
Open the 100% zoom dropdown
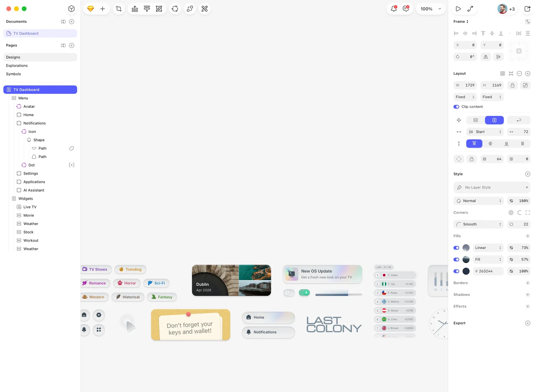[431, 9]
